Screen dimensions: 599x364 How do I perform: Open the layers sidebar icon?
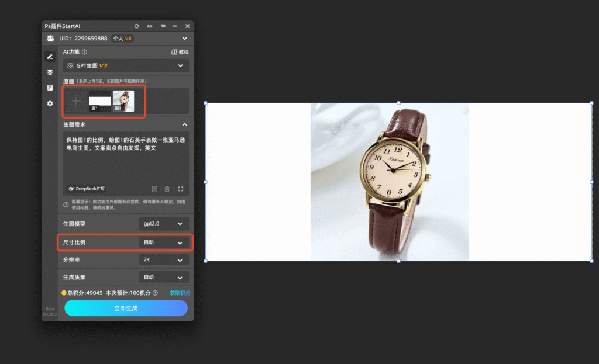[50, 72]
